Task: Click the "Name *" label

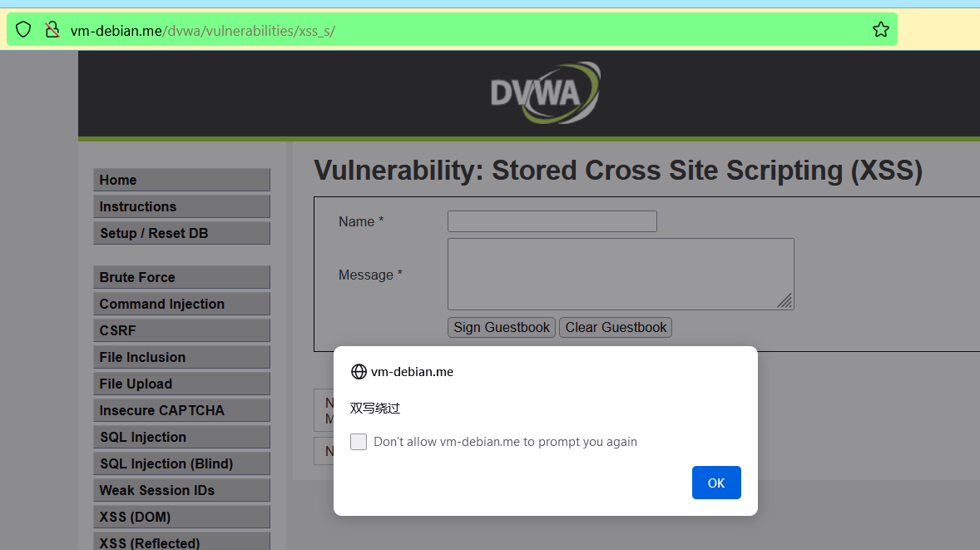Action: (x=360, y=222)
